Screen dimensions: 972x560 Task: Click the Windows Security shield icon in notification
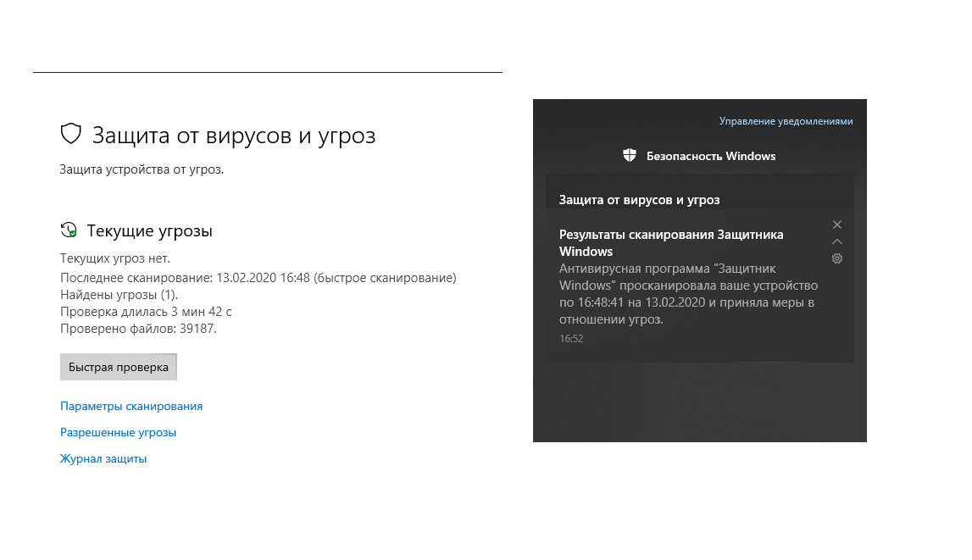pos(629,156)
